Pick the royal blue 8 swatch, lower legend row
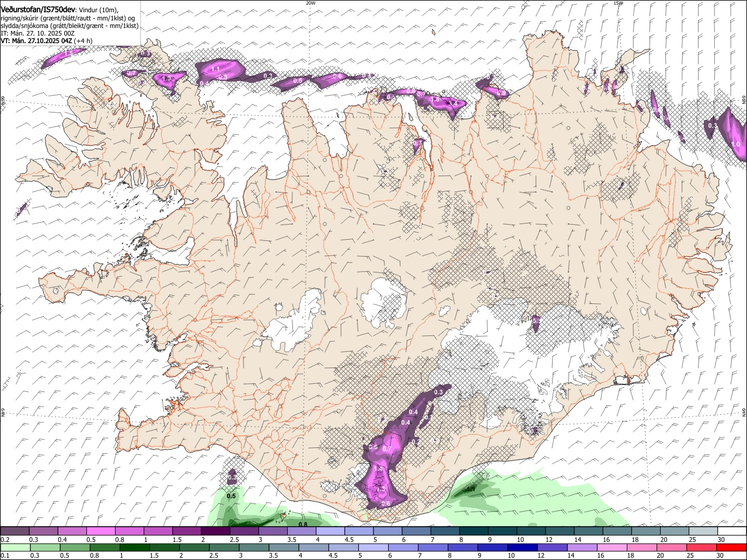The width and height of the screenshot is (747, 560). pos(463,548)
